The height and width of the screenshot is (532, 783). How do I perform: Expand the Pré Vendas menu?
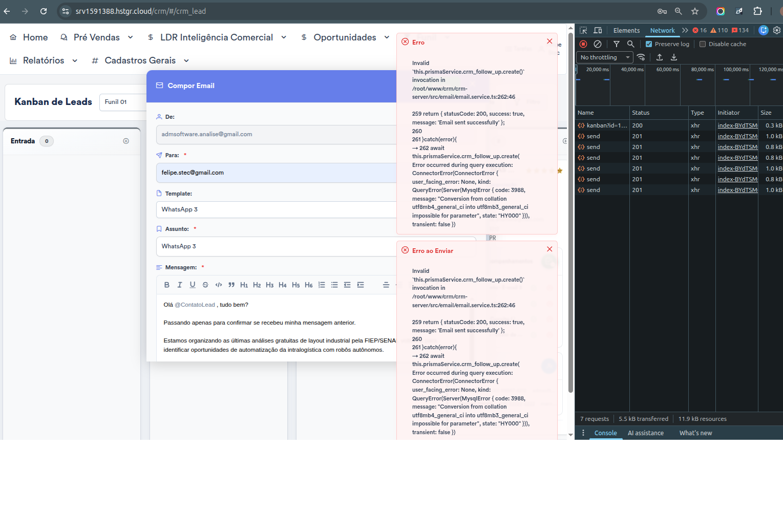tap(97, 37)
